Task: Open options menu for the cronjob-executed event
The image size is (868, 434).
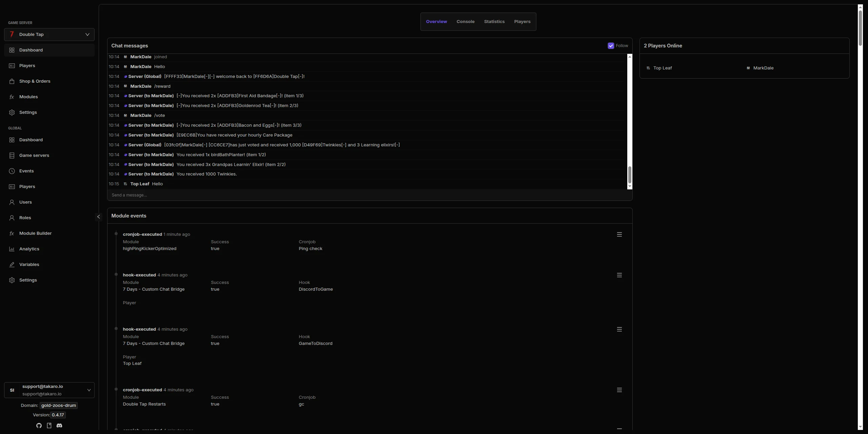Action: point(619,234)
